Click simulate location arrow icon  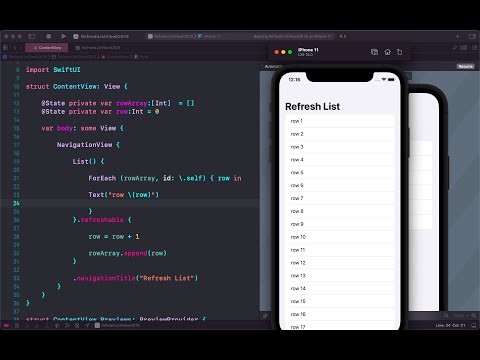click(87, 325)
